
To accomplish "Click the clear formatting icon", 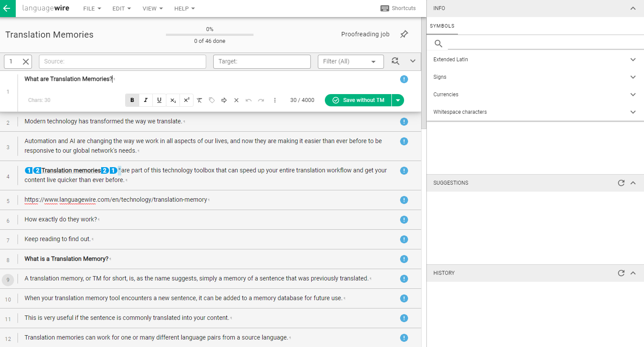I will click(x=200, y=100).
